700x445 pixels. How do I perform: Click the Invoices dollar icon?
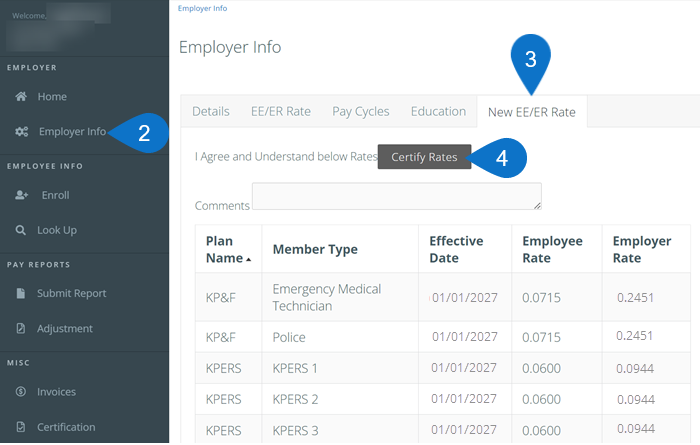tap(21, 392)
